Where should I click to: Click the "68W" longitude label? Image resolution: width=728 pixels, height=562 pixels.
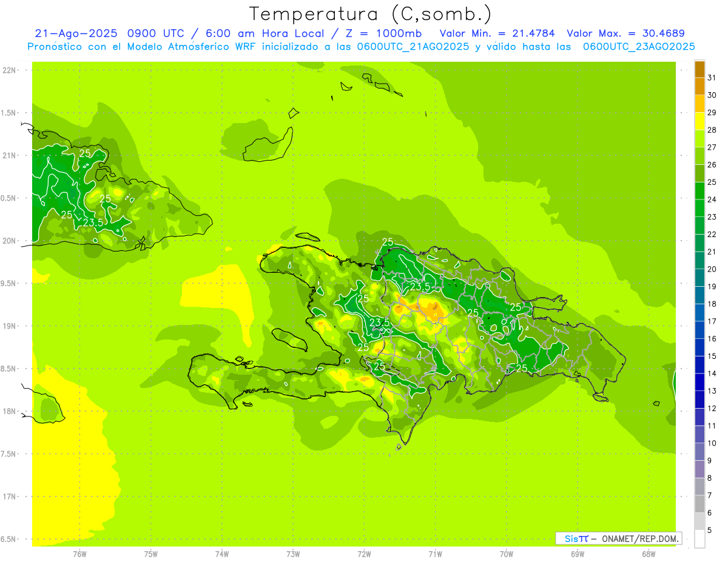(x=649, y=554)
